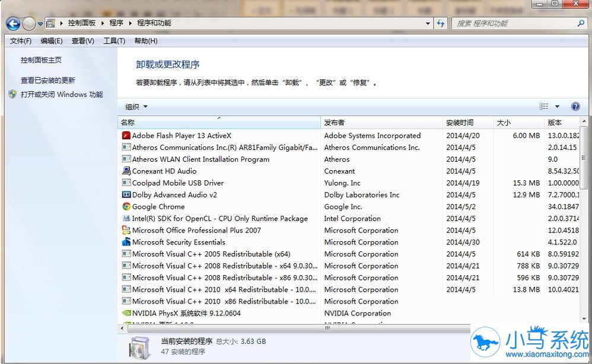Click size value 15.3 MB

526,183
